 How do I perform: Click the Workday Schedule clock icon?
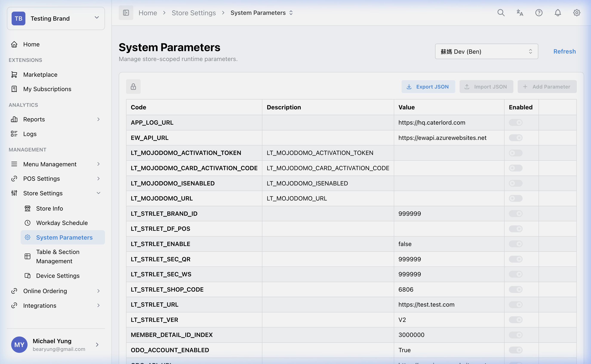(28, 223)
